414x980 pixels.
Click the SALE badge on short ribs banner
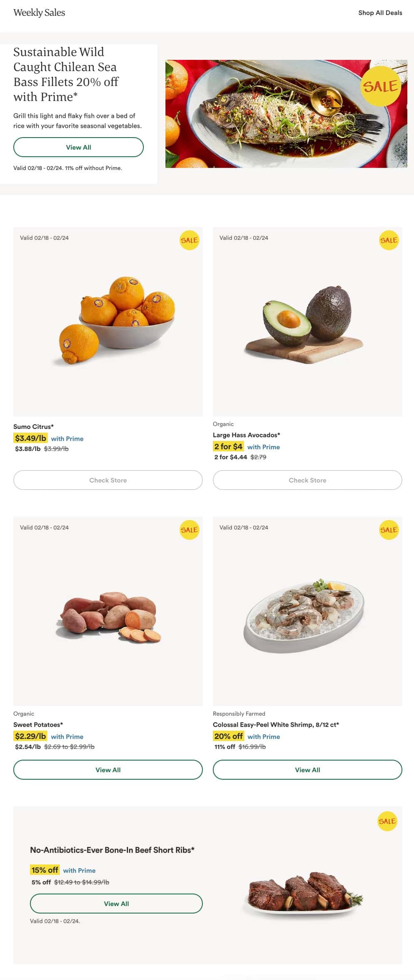pos(387,821)
